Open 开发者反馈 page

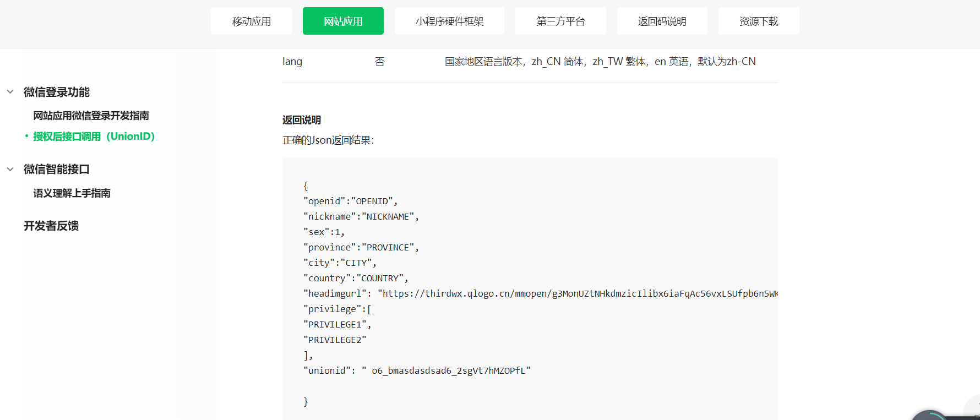pyautogui.click(x=51, y=226)
